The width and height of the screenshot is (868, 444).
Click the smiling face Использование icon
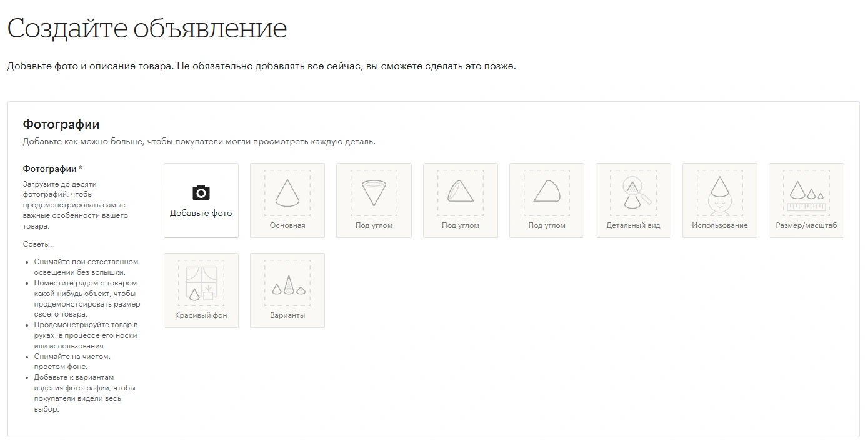point(719,194)
